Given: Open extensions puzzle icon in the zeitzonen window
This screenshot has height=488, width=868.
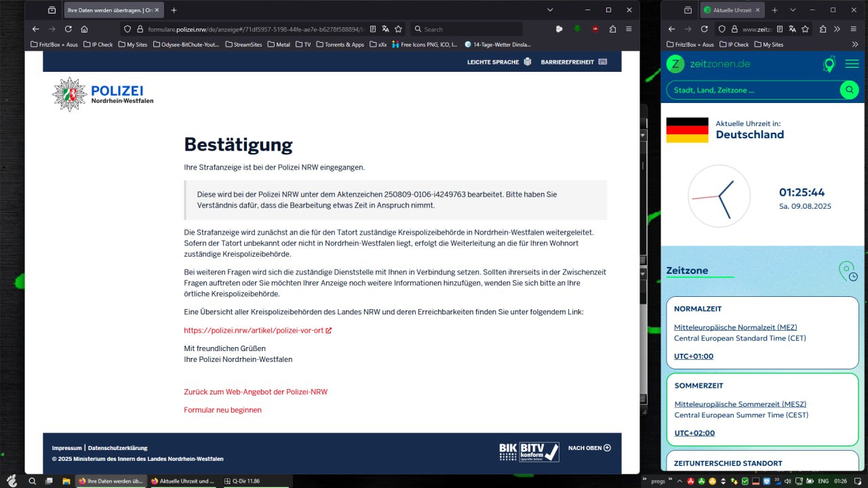Looking at the screenshot, I should click(x=823, y=29).
